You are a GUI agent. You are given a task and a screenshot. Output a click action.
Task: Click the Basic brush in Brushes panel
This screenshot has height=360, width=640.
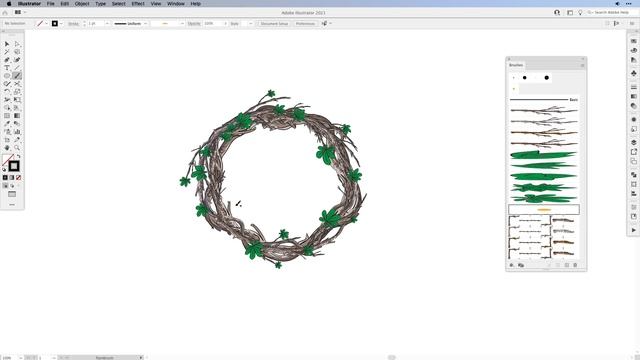pos(544,100)
